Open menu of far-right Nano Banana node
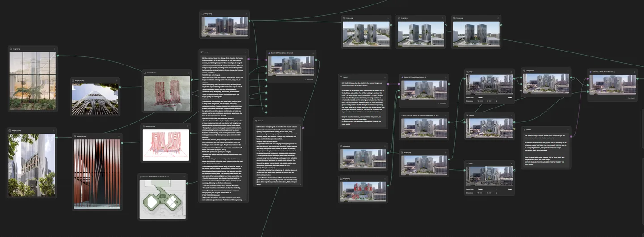 tap(635, 72)
